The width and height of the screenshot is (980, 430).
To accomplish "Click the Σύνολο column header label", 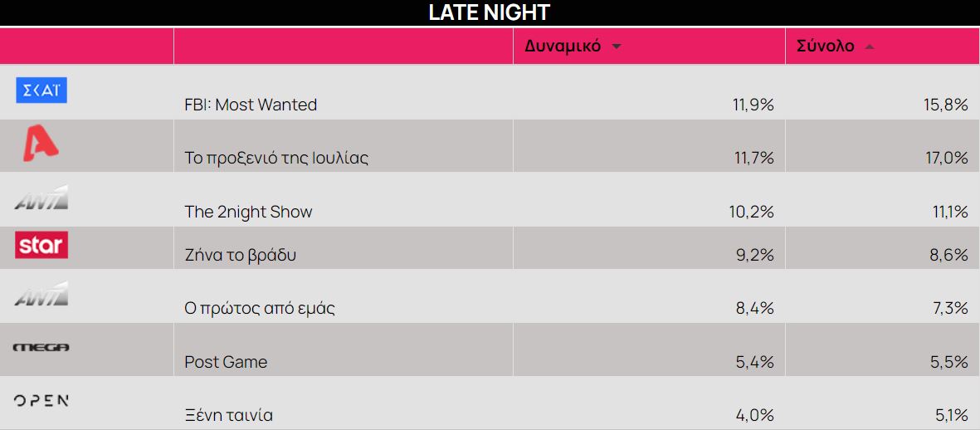I will click(825, 46).
